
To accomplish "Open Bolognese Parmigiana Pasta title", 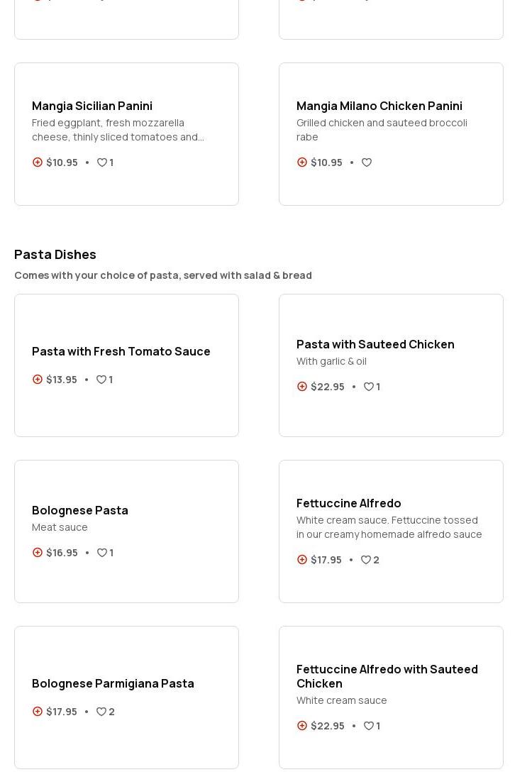I will click(113, 683).
